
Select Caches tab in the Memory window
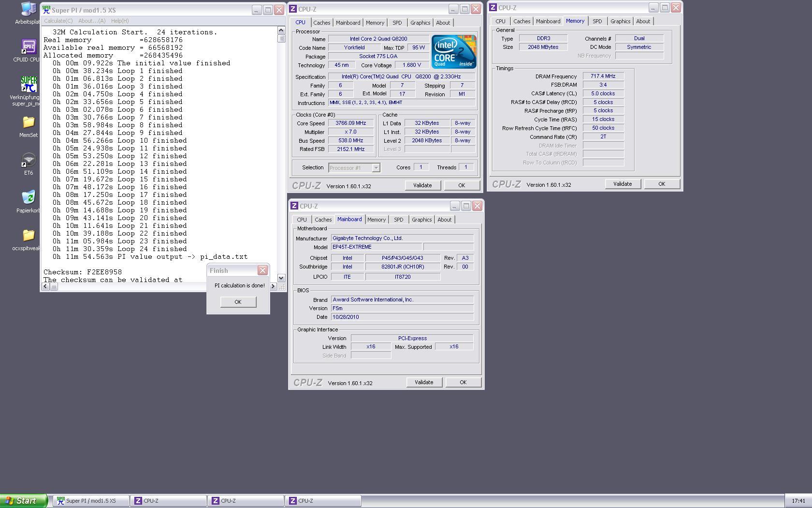[x=522, y=21]
